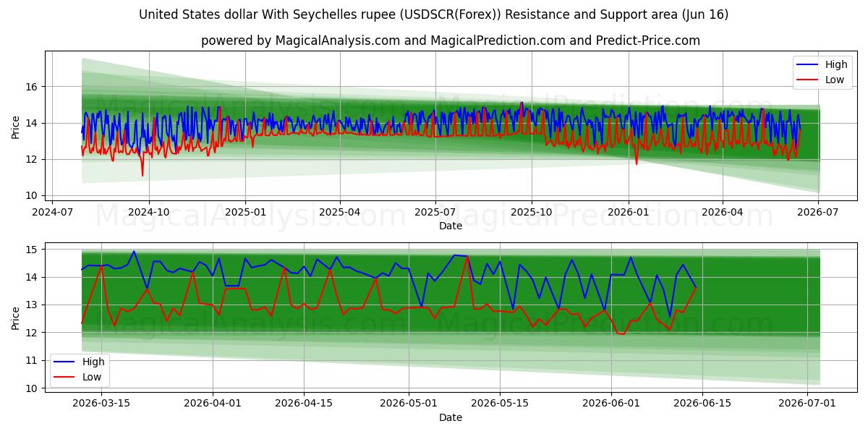Screen dimensions: 868x434
Task: Click the chart title mentioning USDSCR(Forex)
Action: pyautogui.click(x=433, y=14)
